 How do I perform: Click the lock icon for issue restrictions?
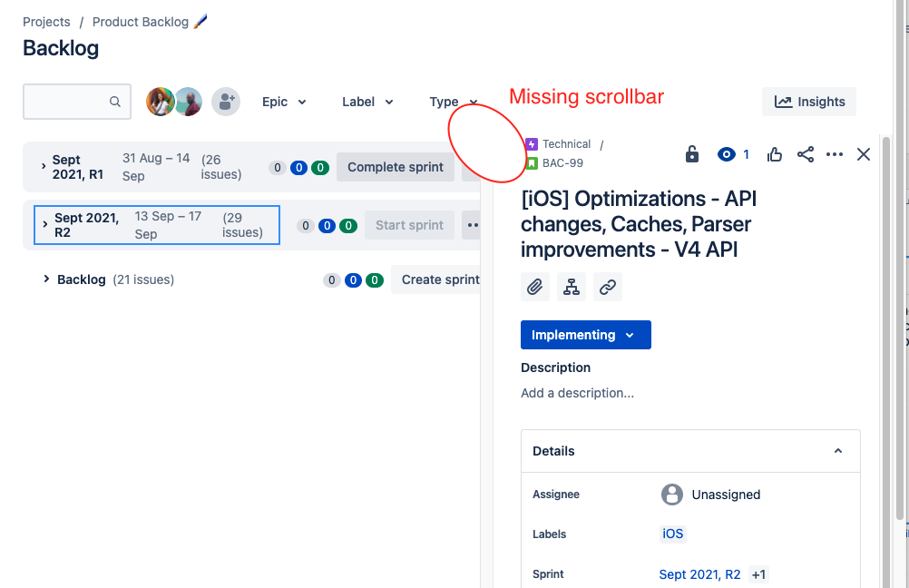[x=691, y=154]
